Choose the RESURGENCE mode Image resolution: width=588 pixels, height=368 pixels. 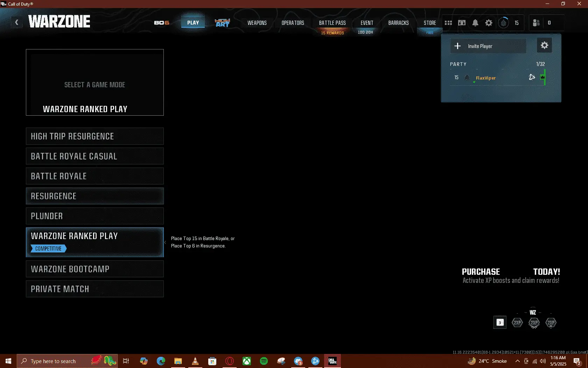[x=95, y=196]
